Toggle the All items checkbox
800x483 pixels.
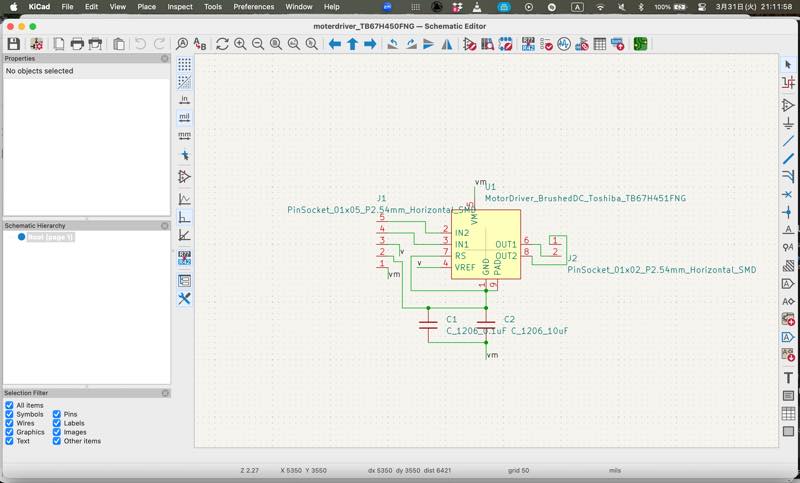pos(10,405)
